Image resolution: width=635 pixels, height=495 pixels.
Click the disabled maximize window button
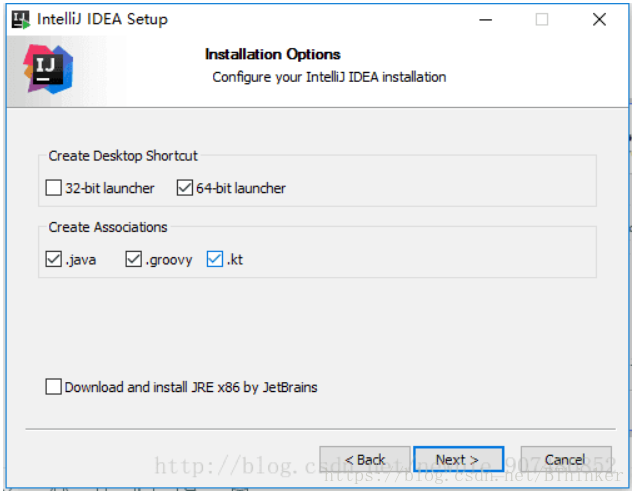[542, 19]
